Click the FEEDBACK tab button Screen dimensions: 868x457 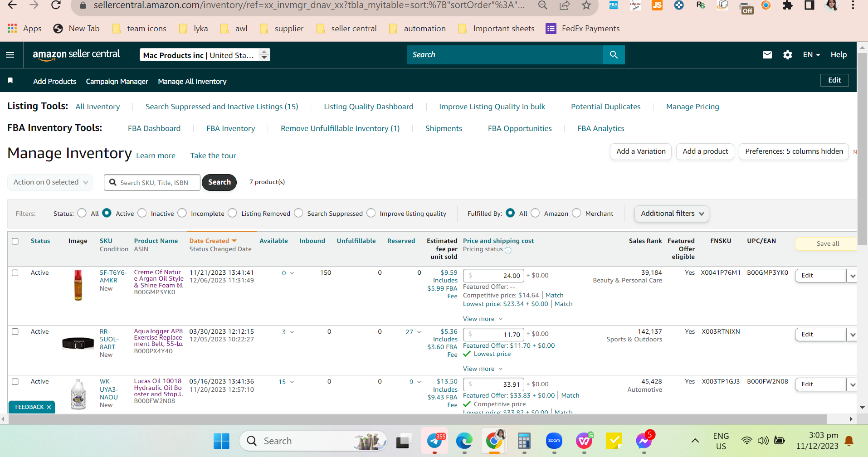(32, 407)
